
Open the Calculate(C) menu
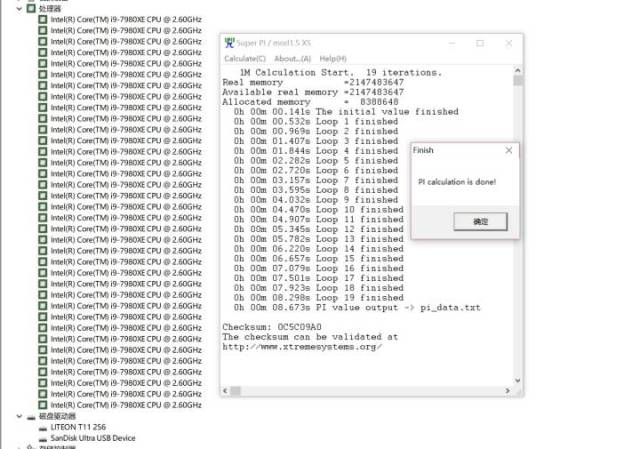tap(245, 59)
